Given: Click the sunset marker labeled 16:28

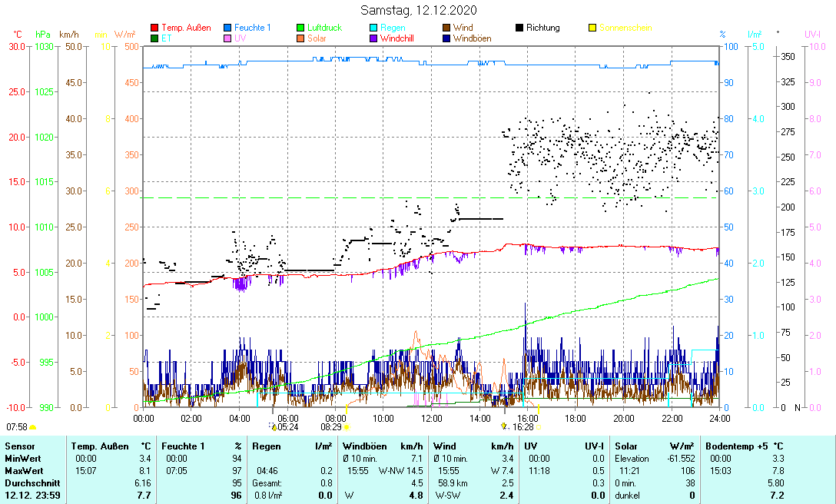Looking at the screenshot, I should [504, 426].
